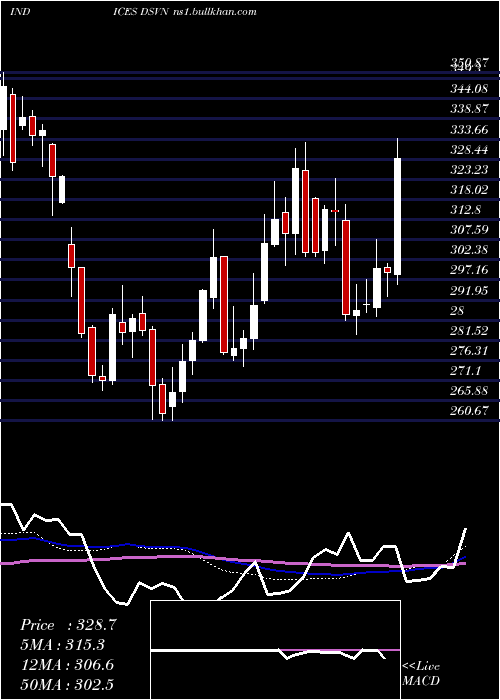Click the 265.88 price axis label
The image size is (500, 700).
469,391
